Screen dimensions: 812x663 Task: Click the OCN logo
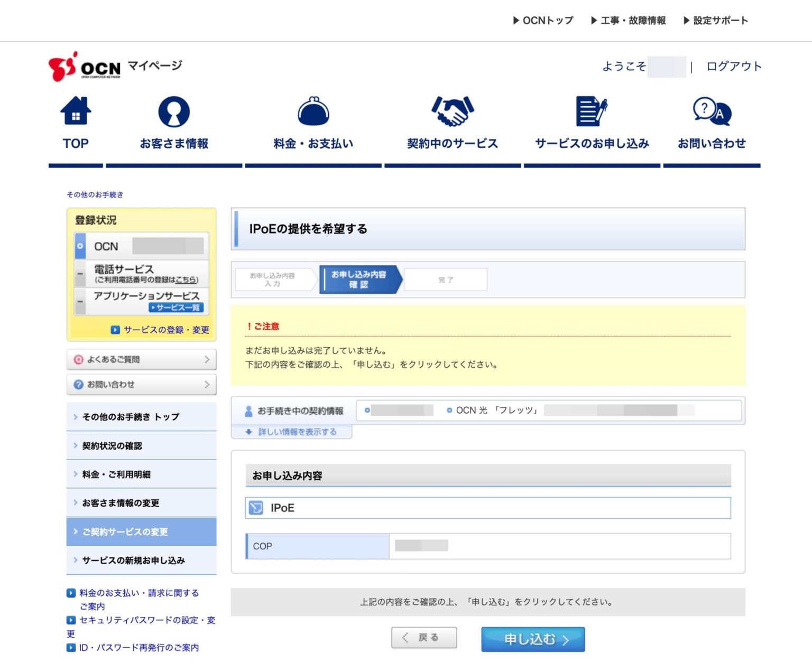85,67
